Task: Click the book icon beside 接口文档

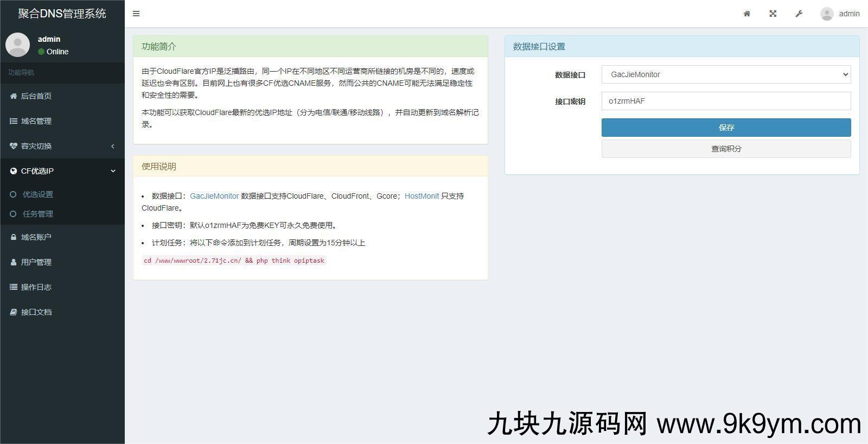Action: [x=14, y=312]
